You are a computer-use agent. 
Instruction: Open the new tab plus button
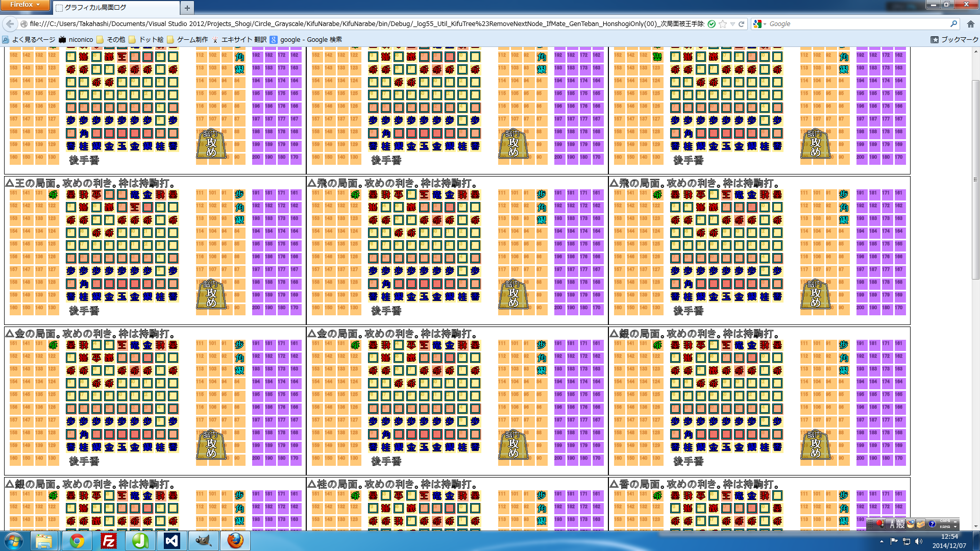click(x=187, y=8)
